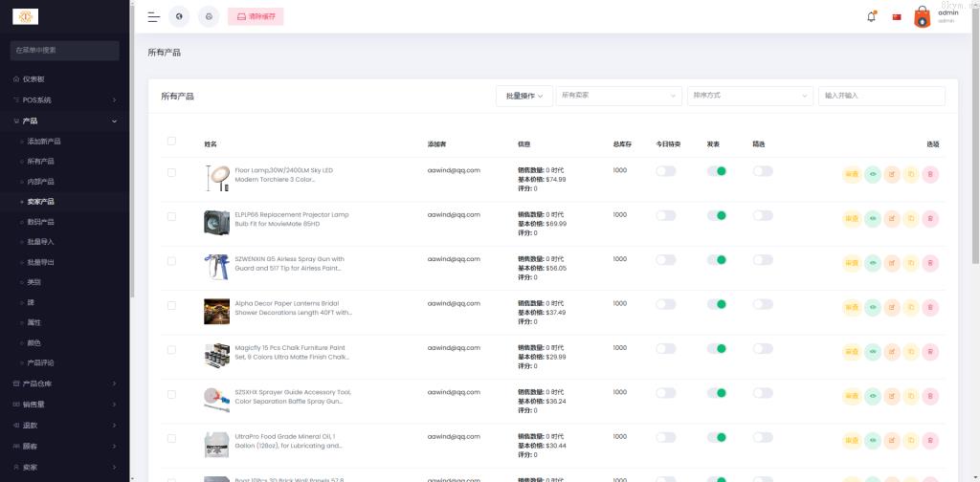980x482 pixels.
Task: Open the 所有卖家 seller filter dropdown
Action: pos(618,96)
